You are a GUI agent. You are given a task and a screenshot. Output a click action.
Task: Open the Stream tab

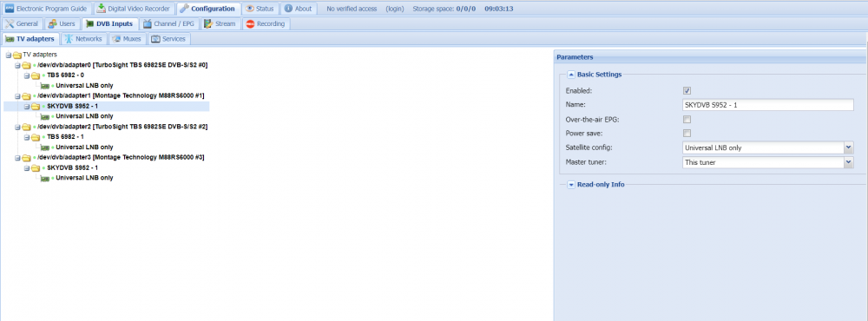click(x=220, y=23)
